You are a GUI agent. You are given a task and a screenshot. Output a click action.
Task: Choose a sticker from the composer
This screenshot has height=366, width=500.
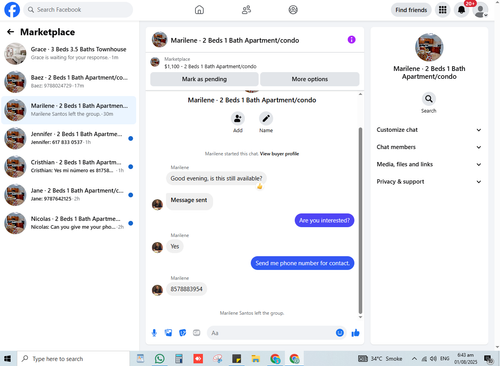click(x=182, y=333)
